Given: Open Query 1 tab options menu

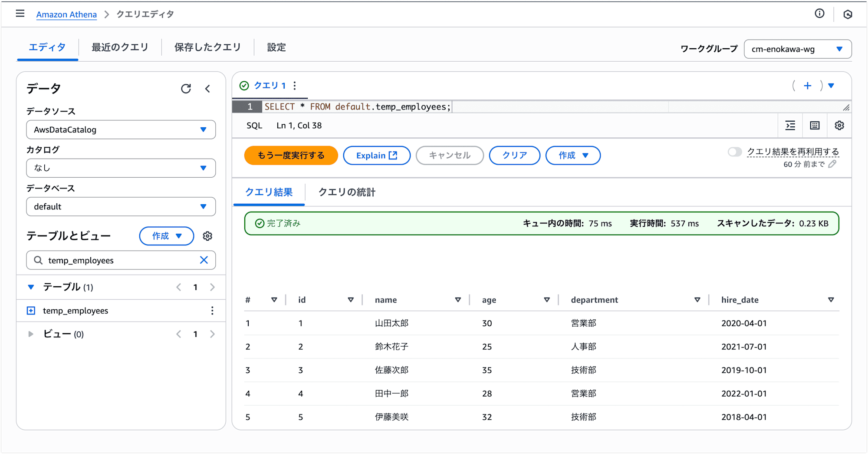Looking at the screenshot, I should pos(295,86).
